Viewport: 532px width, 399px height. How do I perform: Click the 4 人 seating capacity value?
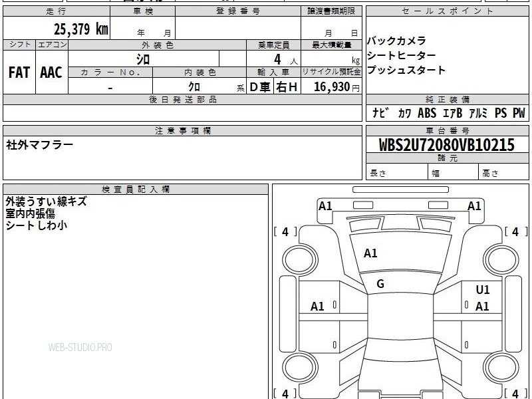(x=285, y=60)
